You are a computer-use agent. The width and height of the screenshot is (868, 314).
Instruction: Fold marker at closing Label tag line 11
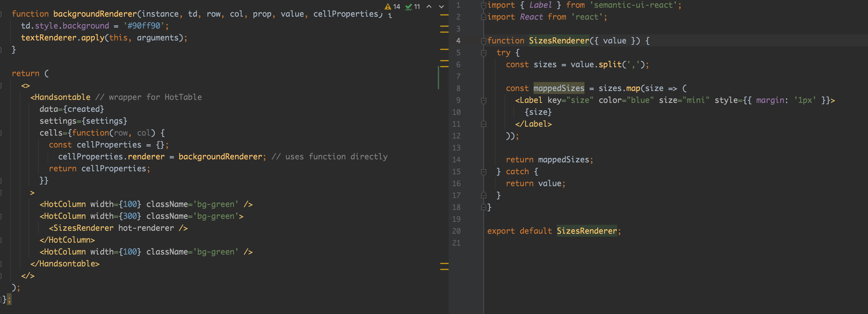click(x=484, y=124)
